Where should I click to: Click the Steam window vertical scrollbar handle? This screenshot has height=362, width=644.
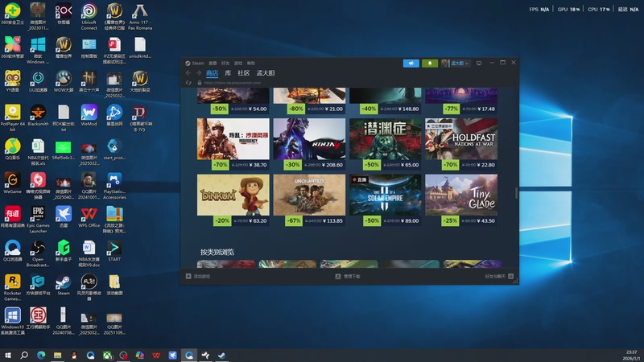click(x=516, y=193)
